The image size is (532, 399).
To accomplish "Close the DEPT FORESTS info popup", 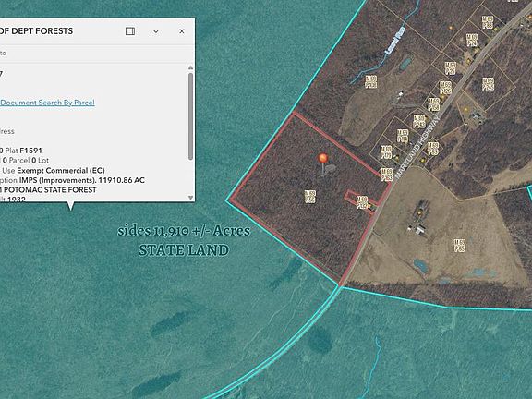I will pyautogui.click(x=182, y=31).
